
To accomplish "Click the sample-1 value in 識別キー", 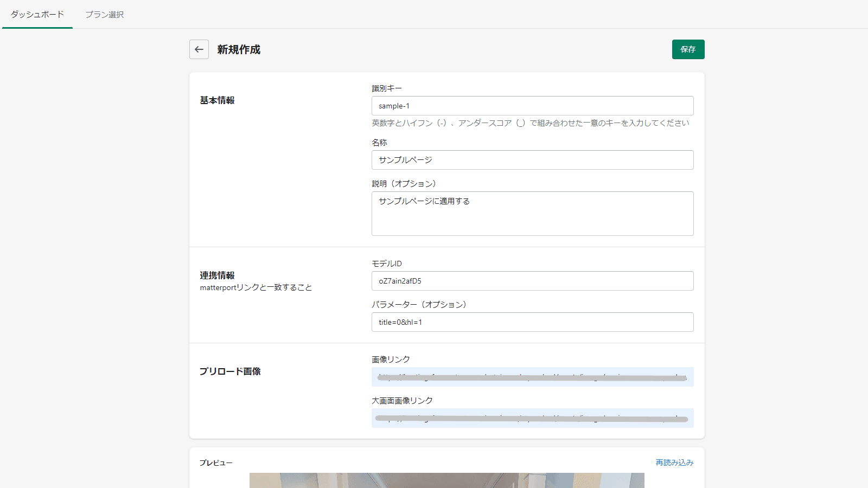I will pyautogui.click(x=392, y=105).
